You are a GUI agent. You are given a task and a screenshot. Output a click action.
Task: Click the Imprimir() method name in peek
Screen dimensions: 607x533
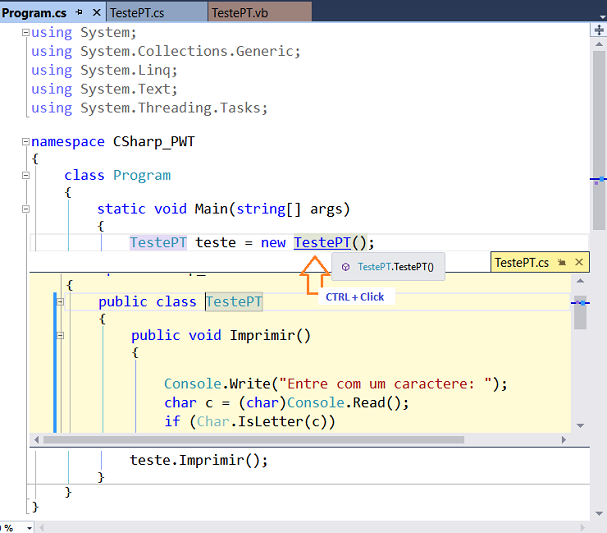point(270,335)
